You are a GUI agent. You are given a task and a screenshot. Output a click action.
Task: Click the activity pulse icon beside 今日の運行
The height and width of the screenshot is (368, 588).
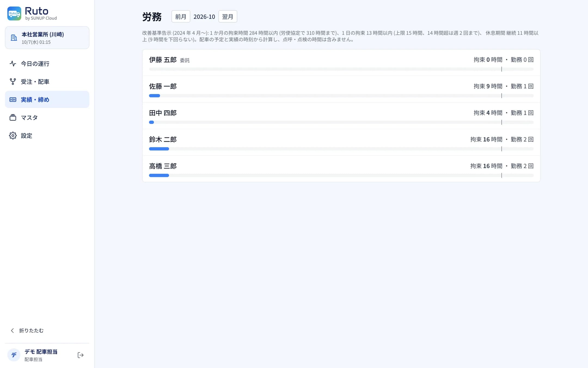pos(13,64)
